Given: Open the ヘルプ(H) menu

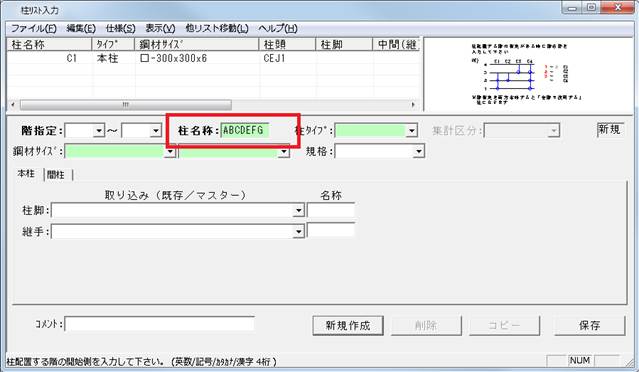Looking at the screenshot, I should pyautogui.click(x=278, y=28).
